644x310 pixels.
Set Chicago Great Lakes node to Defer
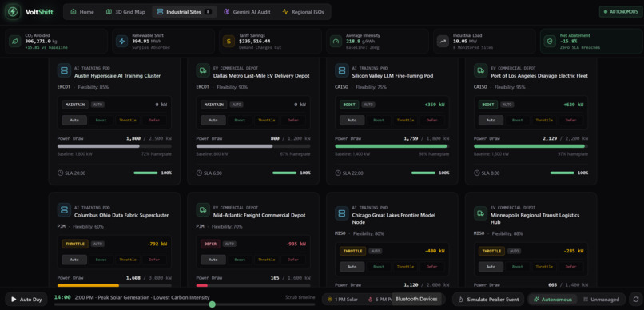(x=432, y=267)
